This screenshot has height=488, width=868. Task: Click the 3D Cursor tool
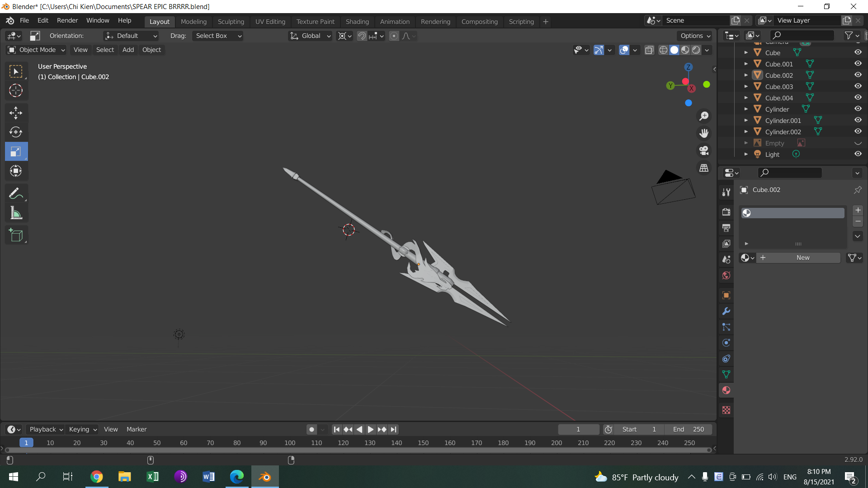coord(16,91)
